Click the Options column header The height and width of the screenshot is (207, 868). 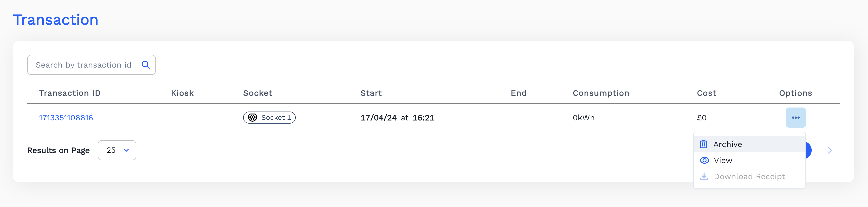[x=795, y=93]
